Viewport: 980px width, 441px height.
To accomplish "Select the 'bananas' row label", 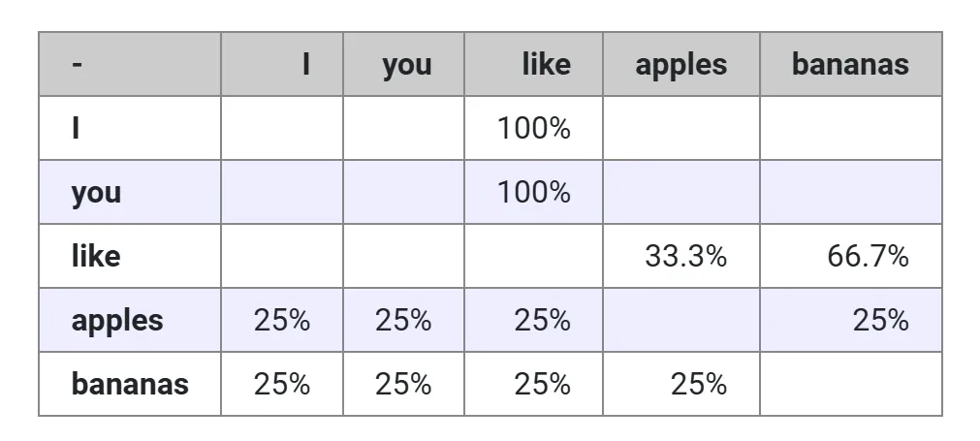I will (130, 384).
